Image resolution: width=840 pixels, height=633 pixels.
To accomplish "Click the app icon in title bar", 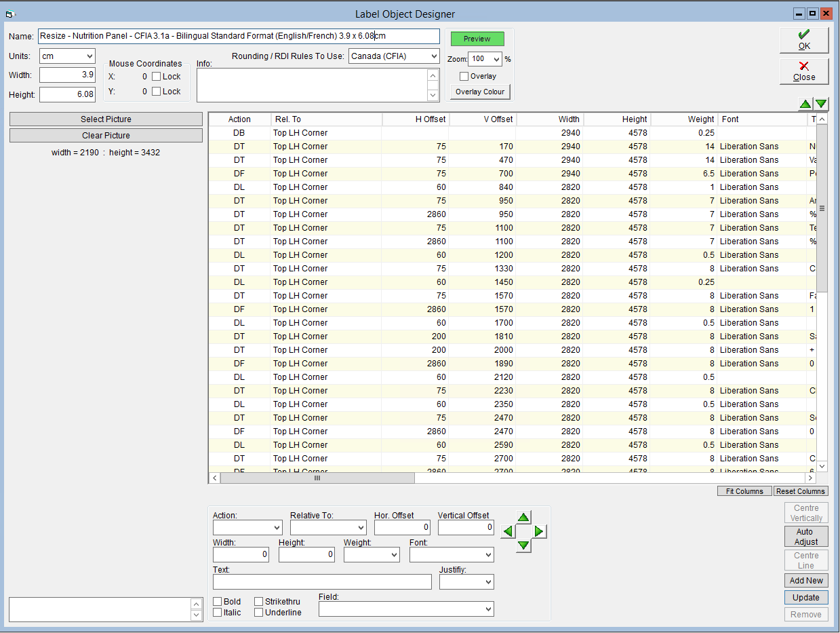I will tap(10, 14).
